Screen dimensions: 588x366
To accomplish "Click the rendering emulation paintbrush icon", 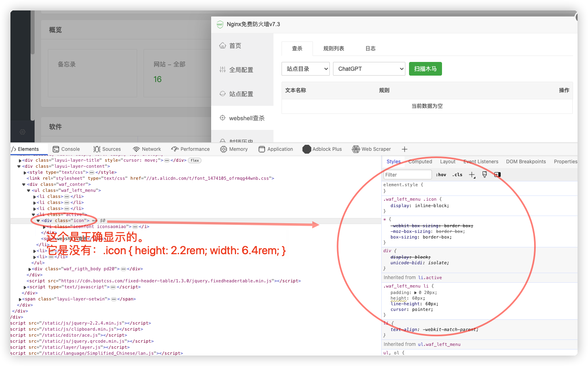I will pos(485,175).
